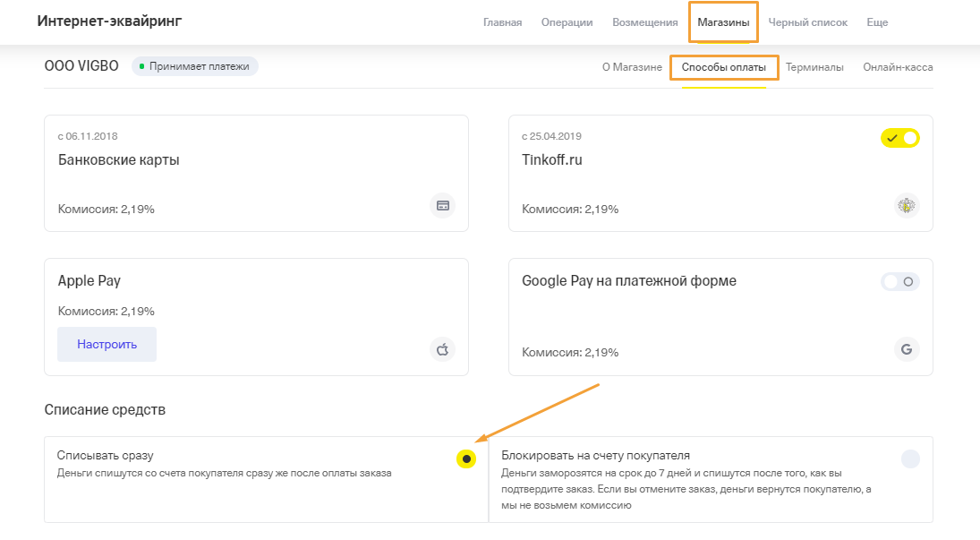Click the Комиссия: 2,19% text under Google Pay
Viewport: 980px width, 540px height.
570,353
